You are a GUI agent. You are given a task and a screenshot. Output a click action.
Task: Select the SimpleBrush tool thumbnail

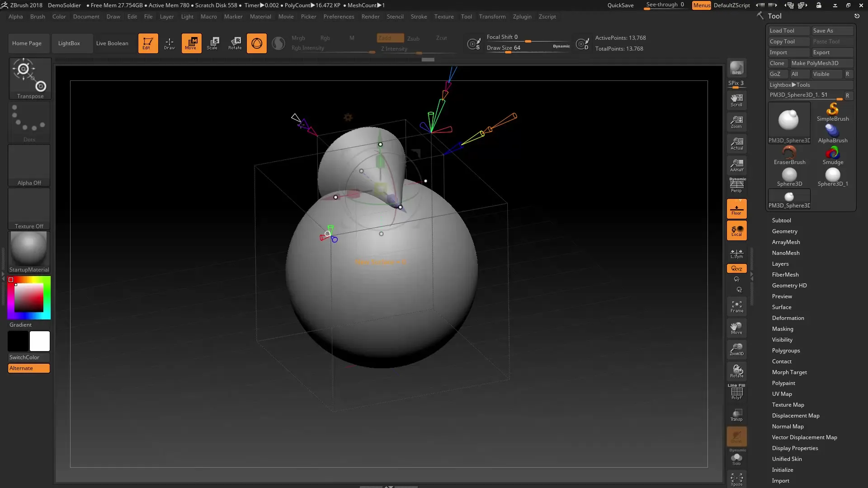832,112
